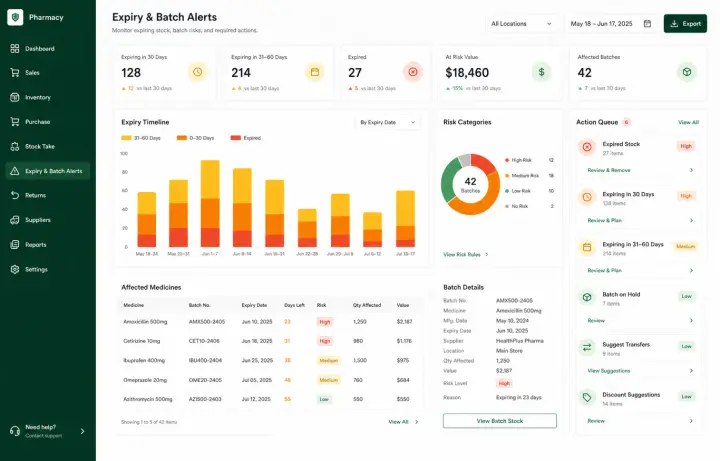
Task: Expand the Need help contact support chevron
Action: click(83, 431)
